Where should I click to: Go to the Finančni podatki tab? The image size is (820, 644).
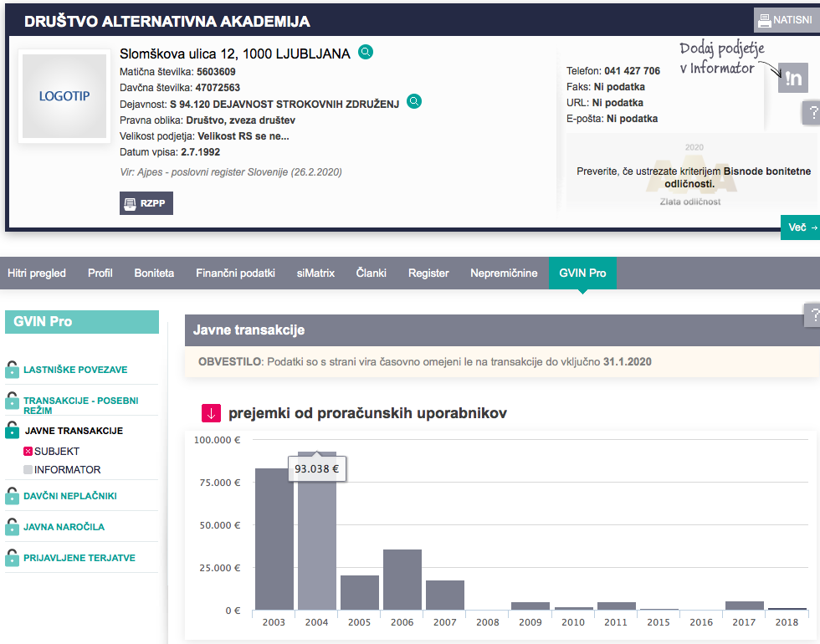(235, 273)
